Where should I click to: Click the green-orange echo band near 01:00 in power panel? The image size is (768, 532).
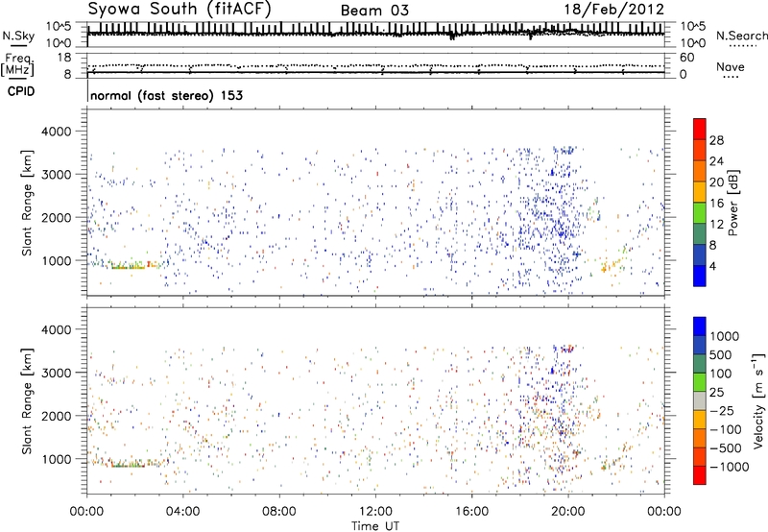coord(129,266)
